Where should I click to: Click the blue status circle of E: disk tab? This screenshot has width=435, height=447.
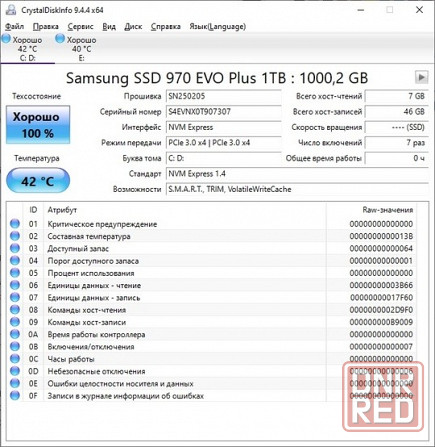coord(60,39)
